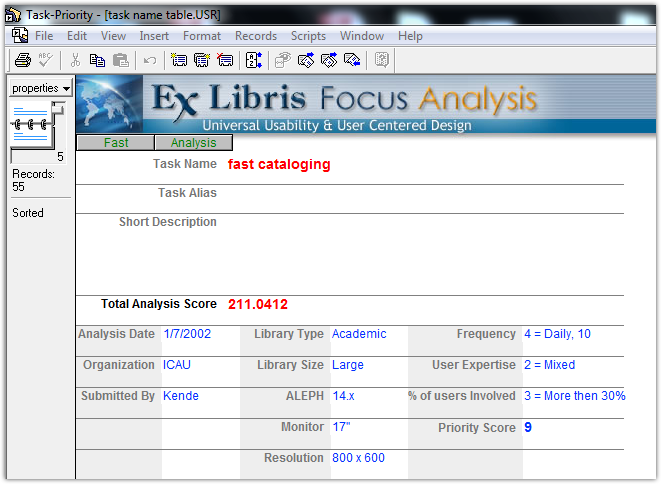
Task: Flip to next record via lower book page
Action: [30, 137]
